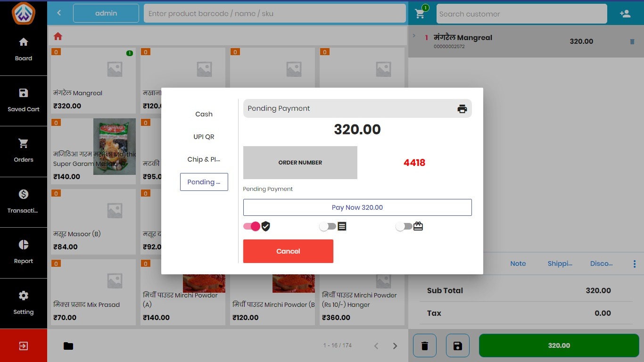Expand the Mangreal cart line chevron

pyautogui.click(x=414, y=36)
